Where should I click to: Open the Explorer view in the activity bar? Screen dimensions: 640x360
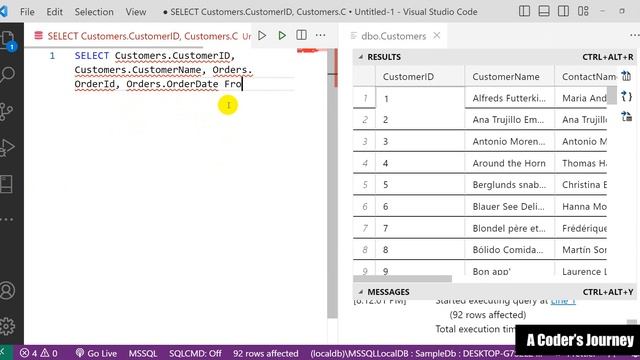tap(8, 41)
